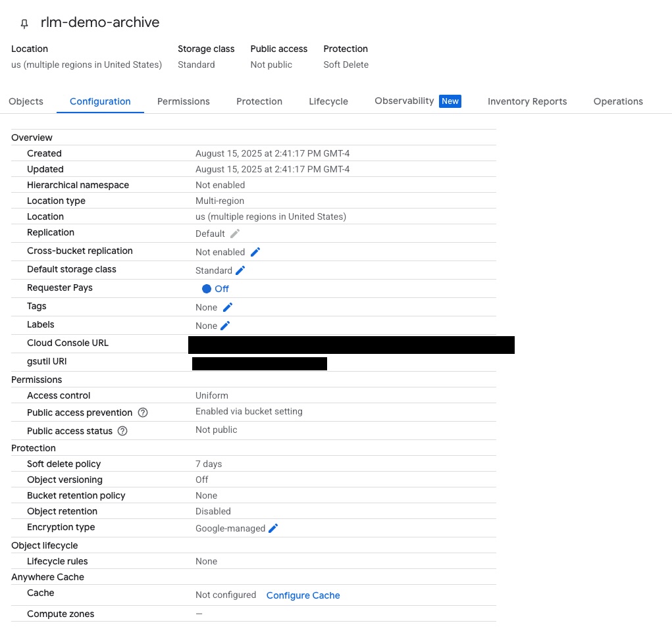The width and height of the screenshot is (672, 644).
Task: Open the Permissions tab
Action: pyautogui.click(x=183, y=101)
